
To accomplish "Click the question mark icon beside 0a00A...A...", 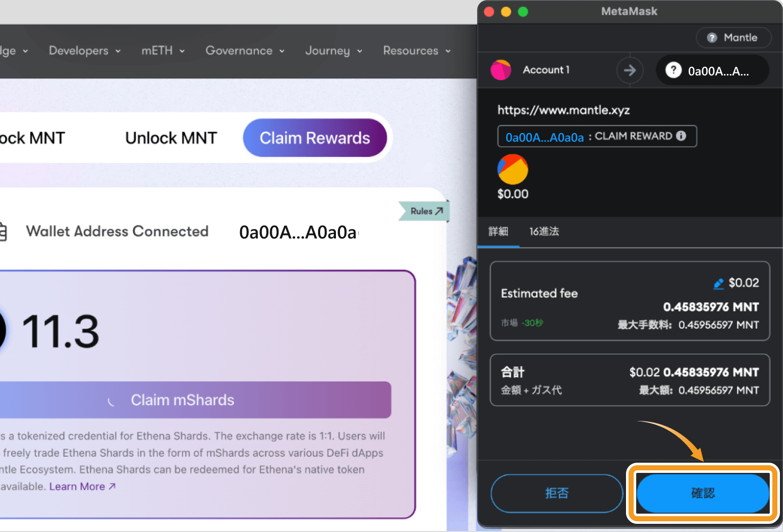I will click(x=673, y=70).
